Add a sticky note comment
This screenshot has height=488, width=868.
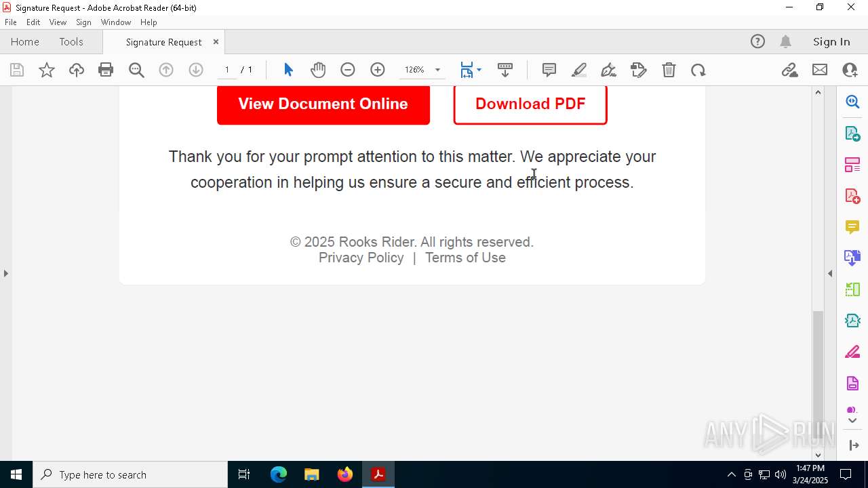(x=549, y=70)
